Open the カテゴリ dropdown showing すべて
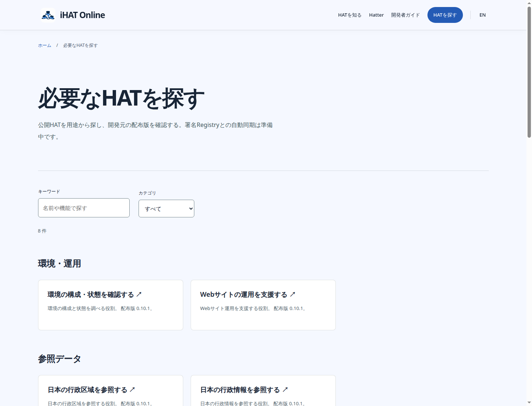532x406 pixels. click(x=166, y=209)
